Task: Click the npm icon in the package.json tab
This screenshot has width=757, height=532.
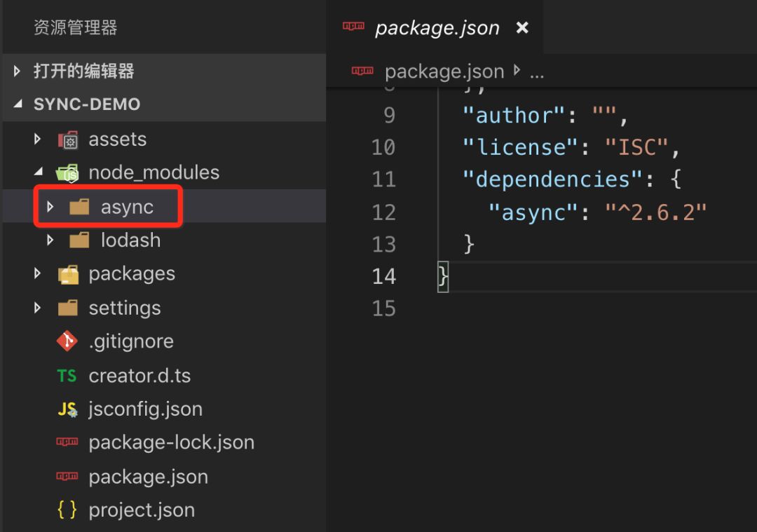Action: tap(353, 26)
